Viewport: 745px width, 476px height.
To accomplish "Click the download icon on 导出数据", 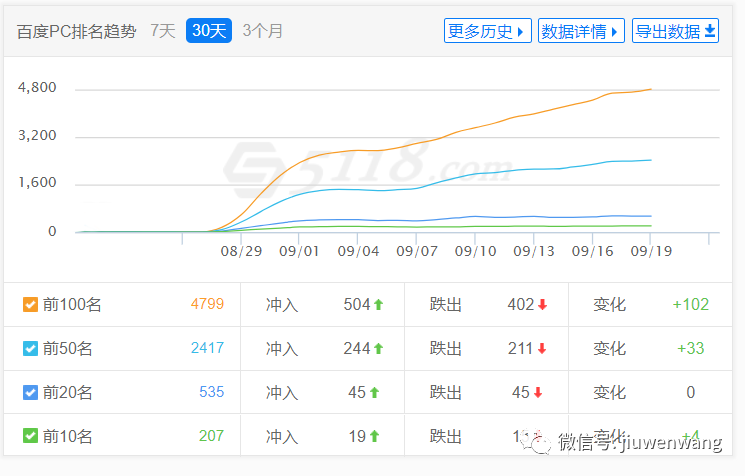I will 710,31.
